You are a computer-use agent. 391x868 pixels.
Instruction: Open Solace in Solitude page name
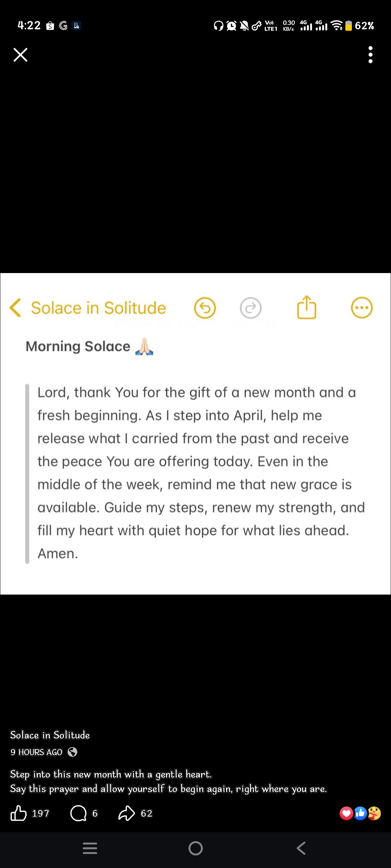50,735
